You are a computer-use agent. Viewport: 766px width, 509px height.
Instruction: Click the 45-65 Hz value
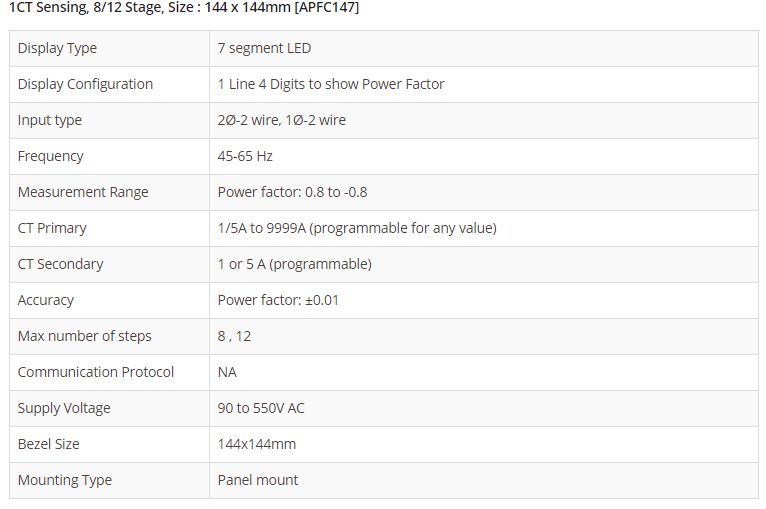coord(245,156)
